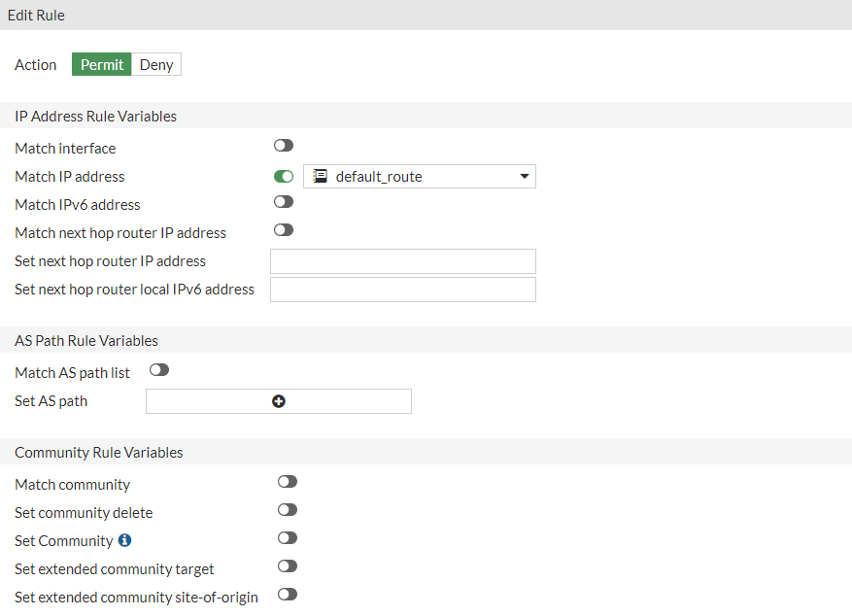Click the Set next hop router IP address field
This screenshot has height=616, width=852.
[x=402, y=261]
